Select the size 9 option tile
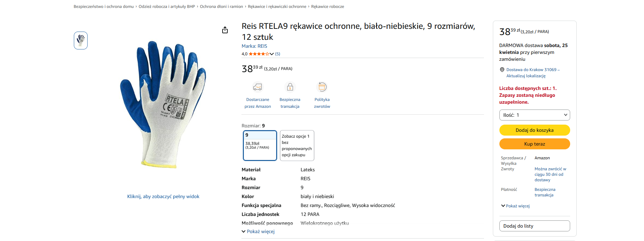Image resolution: width=644 pixels, height=241 pixels. 260,146
